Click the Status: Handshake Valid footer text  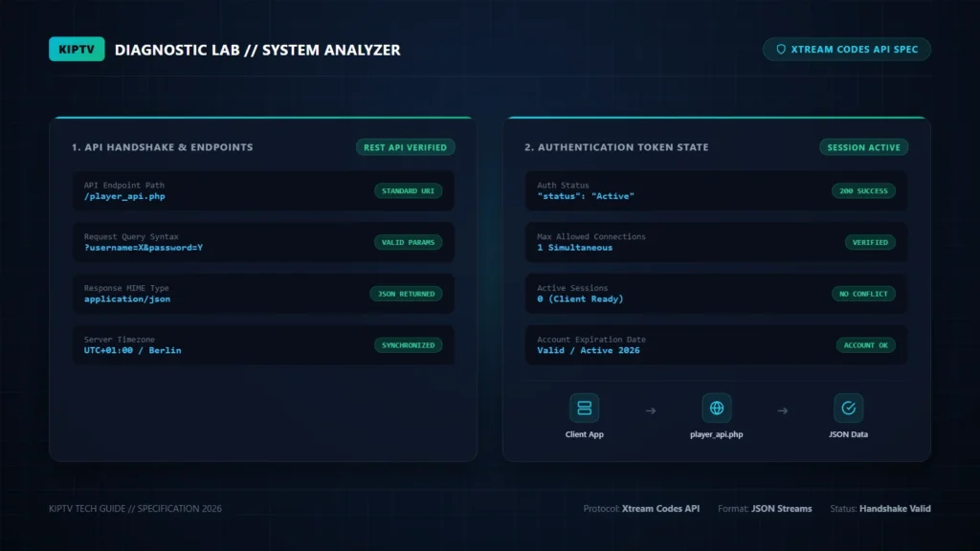coord(880,509)
